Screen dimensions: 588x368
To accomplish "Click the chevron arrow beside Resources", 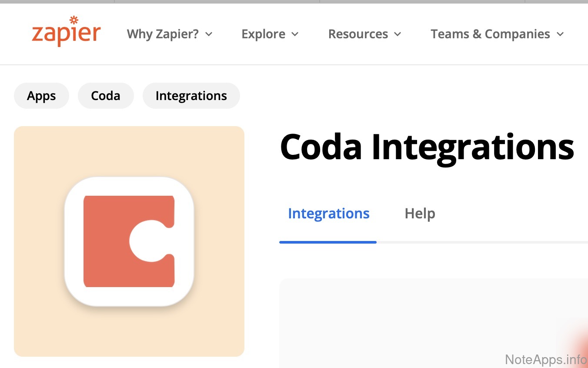I will 398,34.
